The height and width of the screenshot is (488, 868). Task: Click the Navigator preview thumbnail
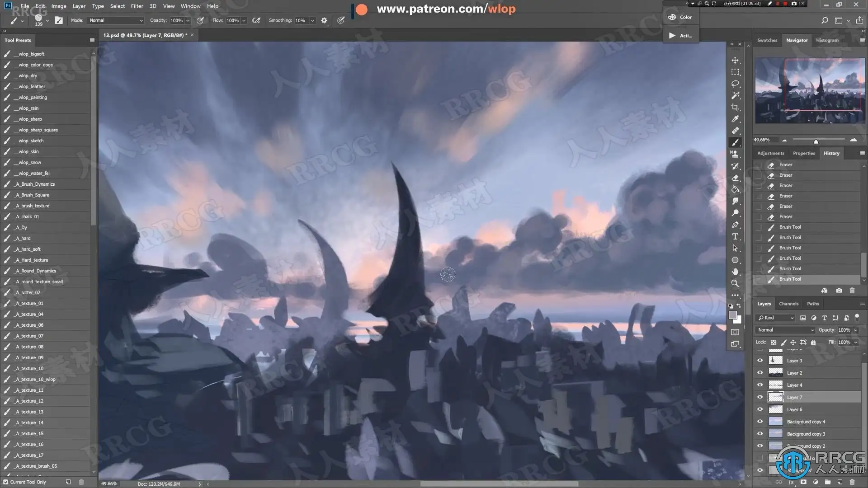point(809,90)
